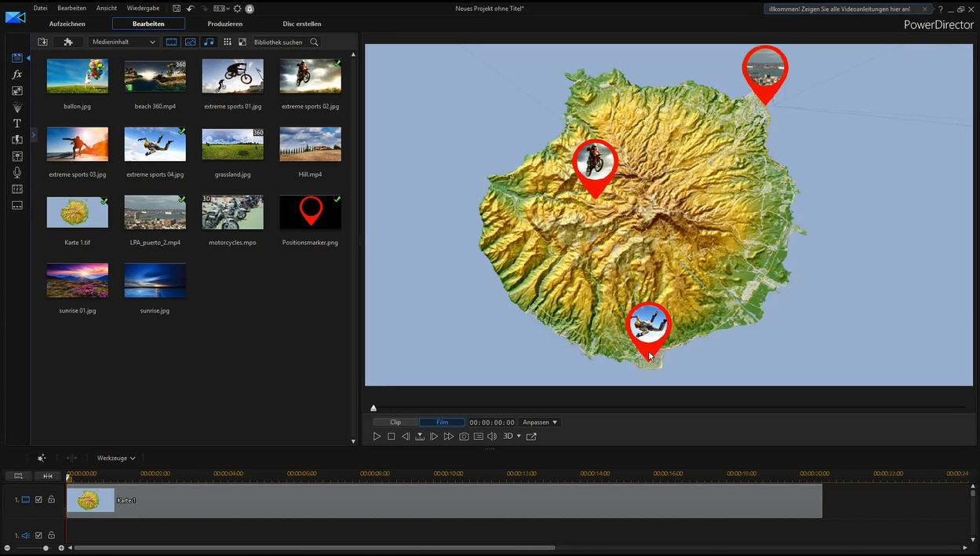The width and height of the screenshot is (980, 556).
Task: Switch preview to Clip mode
Action: (395, 422)
